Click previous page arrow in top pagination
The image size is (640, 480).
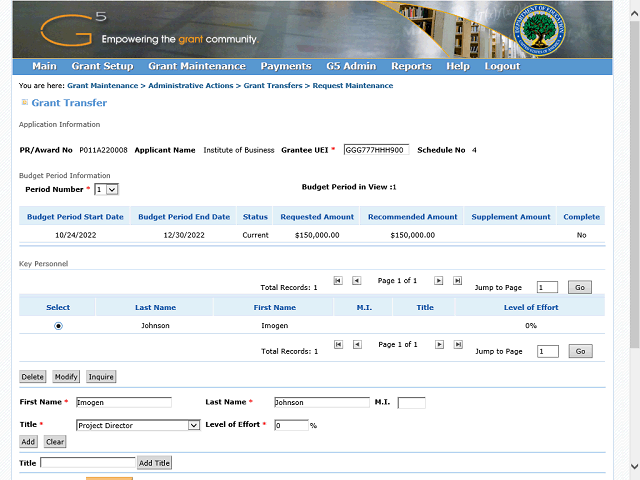click(x=357, y=281)
